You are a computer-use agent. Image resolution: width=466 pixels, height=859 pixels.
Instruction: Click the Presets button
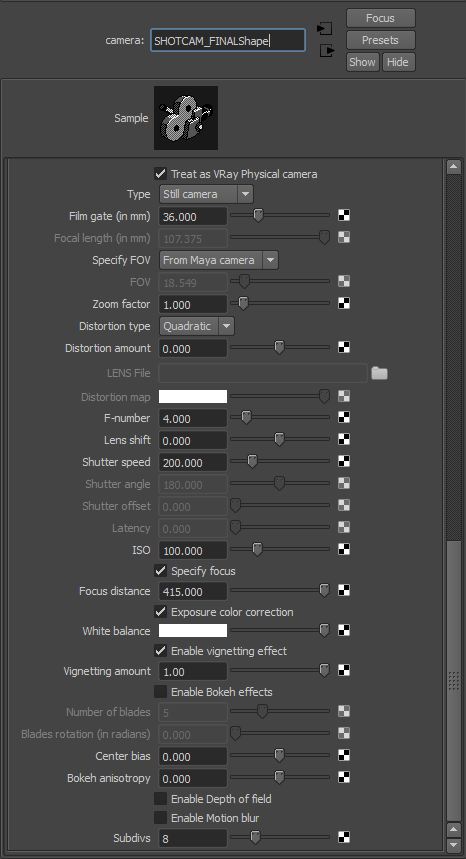[x=381, y=40]
